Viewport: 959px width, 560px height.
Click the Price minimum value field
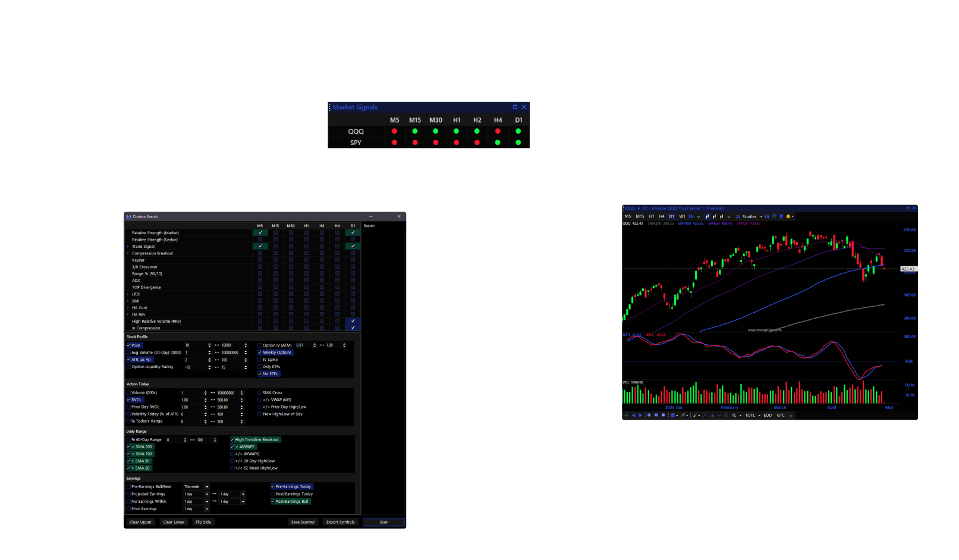[x=194, y=345]
